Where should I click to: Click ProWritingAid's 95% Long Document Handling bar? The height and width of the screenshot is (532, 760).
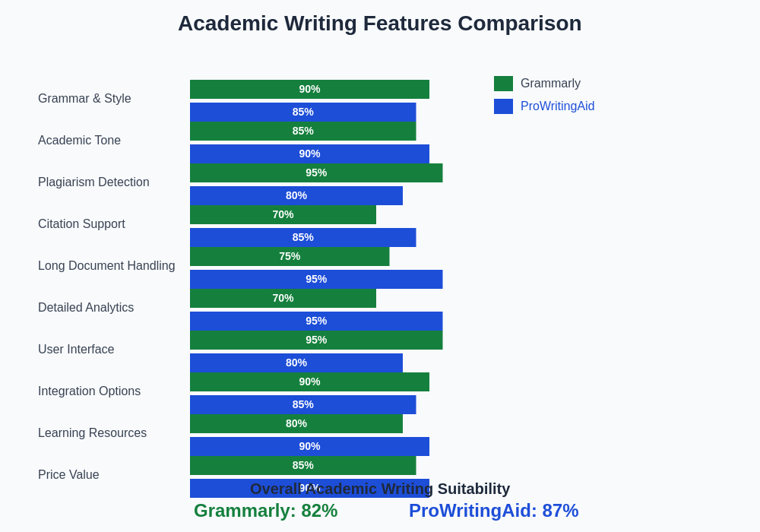316,279
